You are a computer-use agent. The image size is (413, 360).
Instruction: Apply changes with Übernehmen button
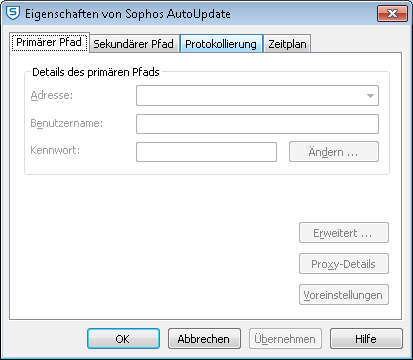click(285, 339)
